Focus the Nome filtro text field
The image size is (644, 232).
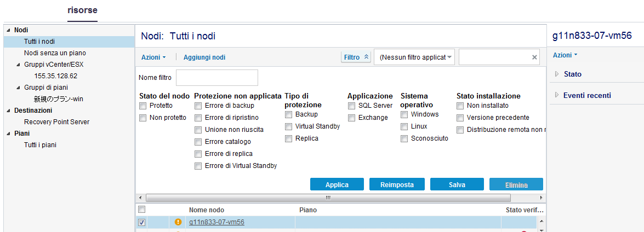tap(217, 78)
